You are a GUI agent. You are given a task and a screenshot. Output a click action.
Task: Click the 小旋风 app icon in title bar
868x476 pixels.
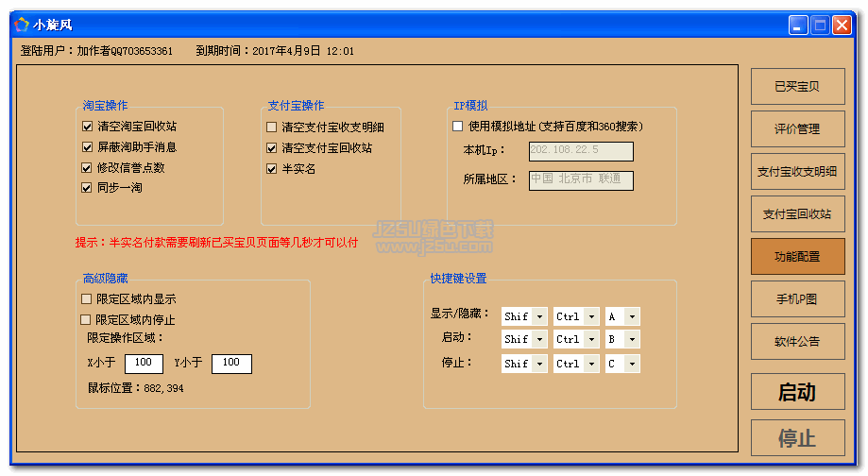point(21,25)
